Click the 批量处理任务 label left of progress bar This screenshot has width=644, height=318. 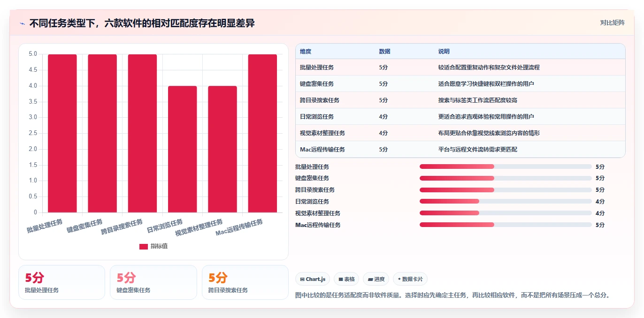(x=312, y=167)
